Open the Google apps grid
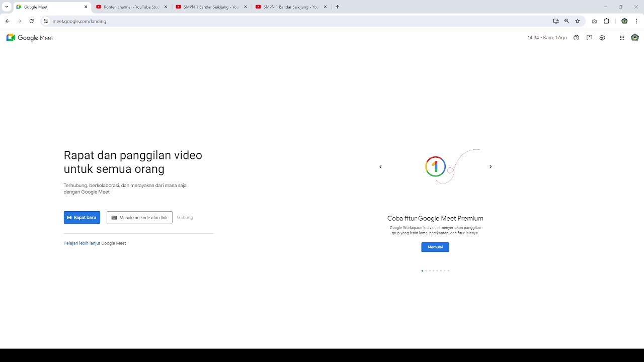644x362 pixels. [x=622, y=38]
